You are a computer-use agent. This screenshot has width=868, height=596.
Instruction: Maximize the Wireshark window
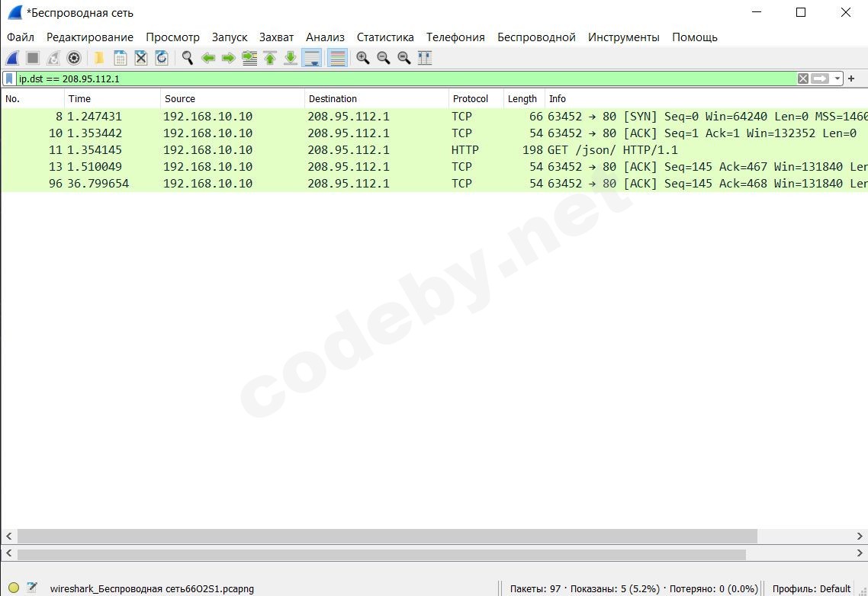click(800, 12)
